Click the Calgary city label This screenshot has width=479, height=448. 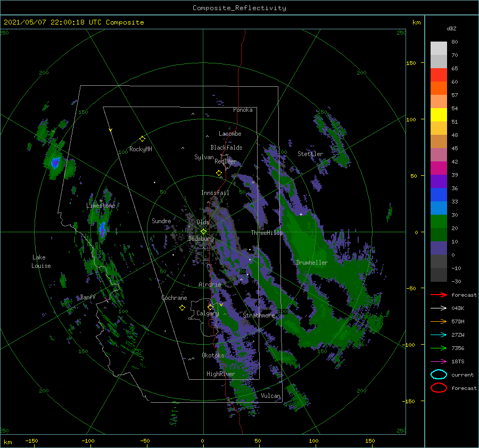point(208,313)
